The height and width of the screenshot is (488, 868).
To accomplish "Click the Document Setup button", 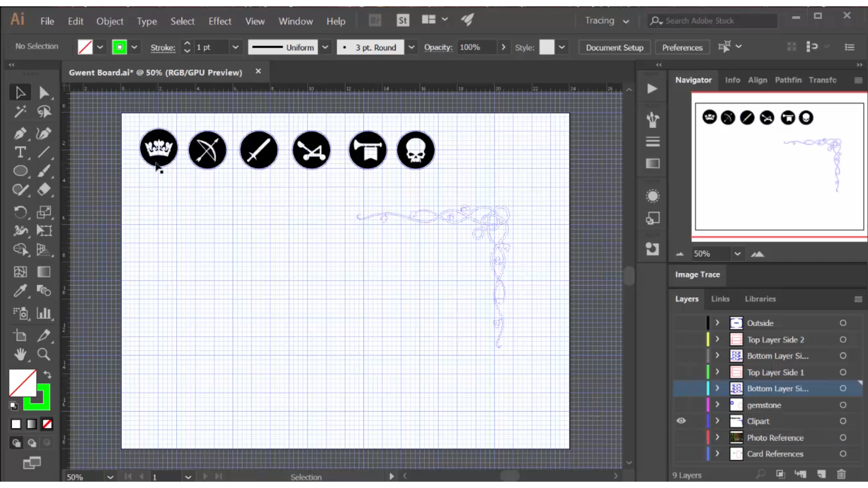I will click(614, 47).
